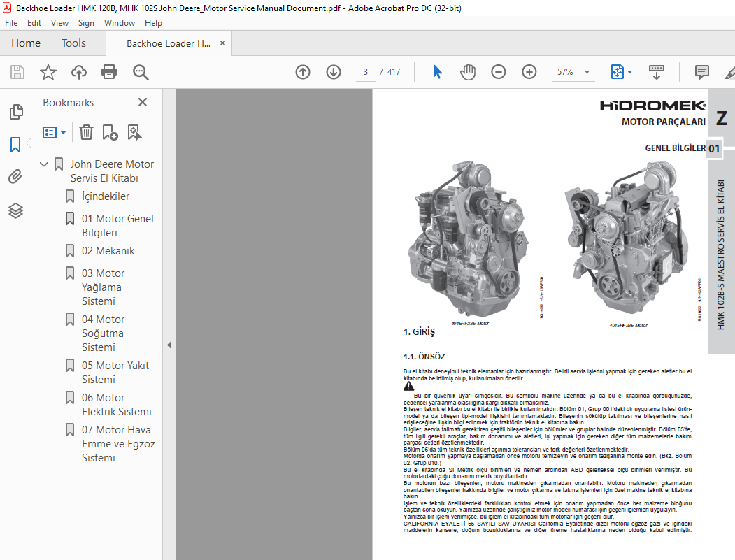Jump to 04 Motor Soğutma Sistemi bookmark
Screen dimensions: 735x560
click(103, 333)
